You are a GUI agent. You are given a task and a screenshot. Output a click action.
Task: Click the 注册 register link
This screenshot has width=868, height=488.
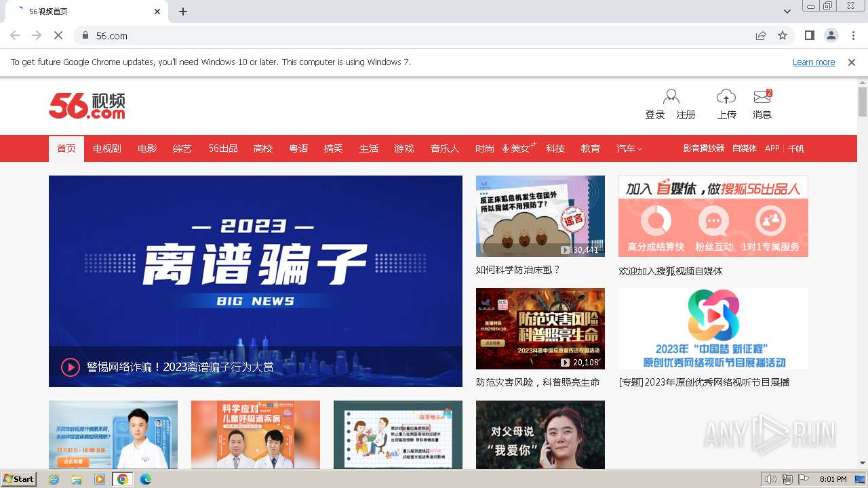coord(686,115)
